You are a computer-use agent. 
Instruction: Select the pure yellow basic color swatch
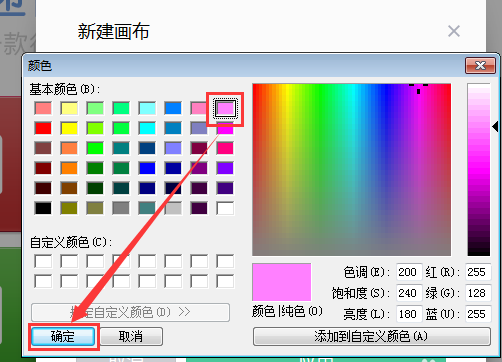pyautogui.click(x=69, y=128)
